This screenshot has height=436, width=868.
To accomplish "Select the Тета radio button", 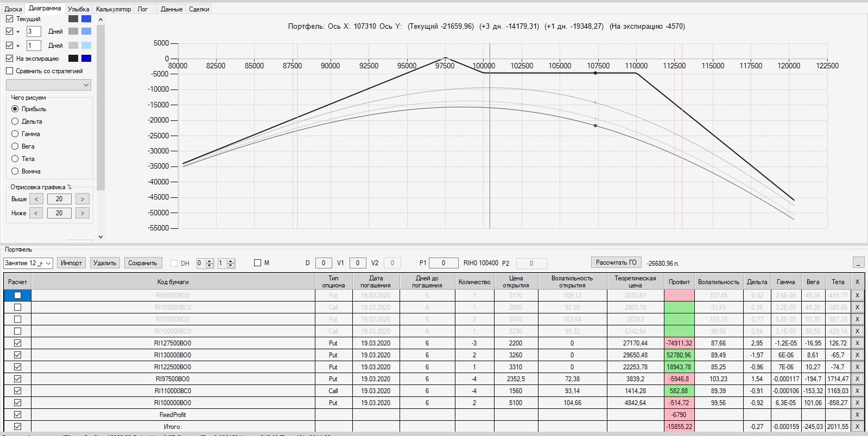I will 15,159.
